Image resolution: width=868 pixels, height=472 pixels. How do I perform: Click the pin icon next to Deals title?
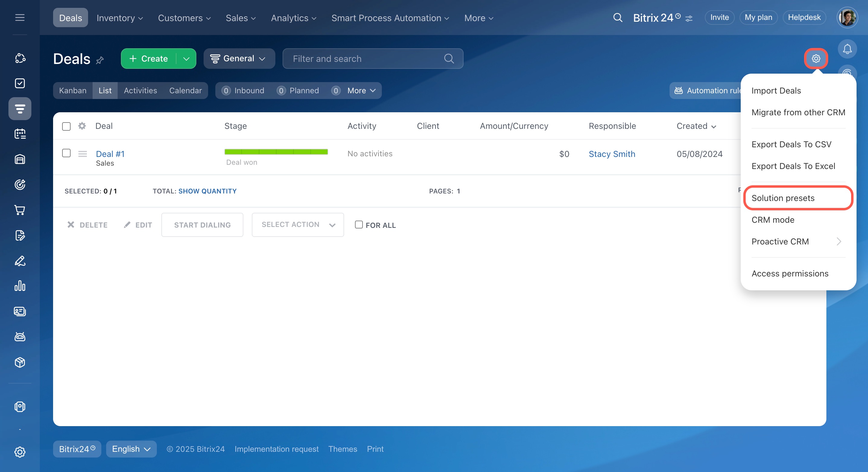[100, 60]
